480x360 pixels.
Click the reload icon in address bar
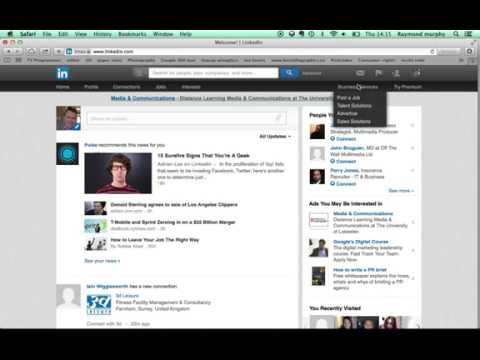click(432, 51)
